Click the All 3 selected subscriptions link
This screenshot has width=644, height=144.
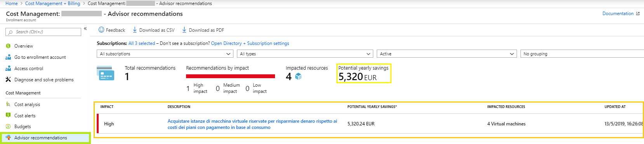click(142, 43)
